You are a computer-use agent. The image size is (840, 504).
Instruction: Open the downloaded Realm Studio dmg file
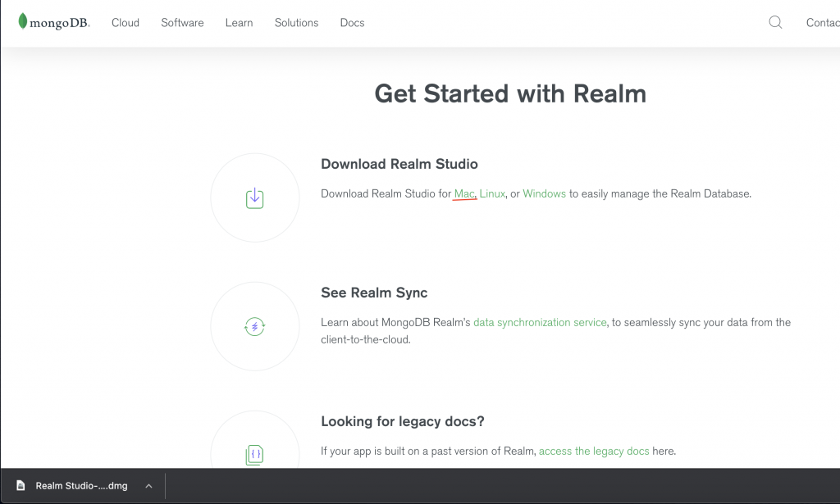81,486
